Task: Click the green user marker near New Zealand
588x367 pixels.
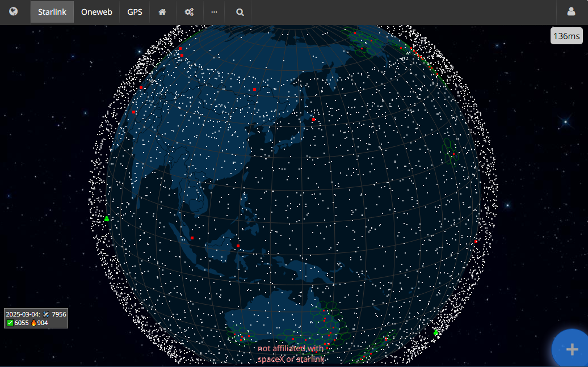Action: coord(436,332)
